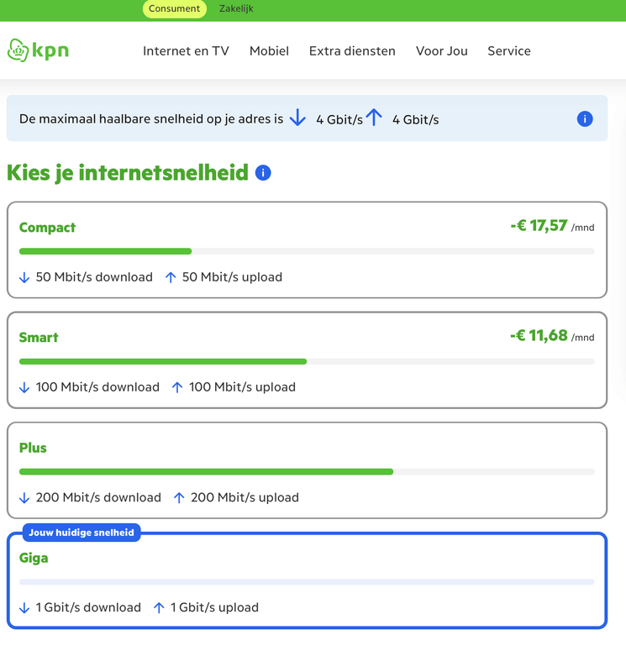
Task: Click the 'Jouw huidige snelheid' badge
Action: point(82,533)
